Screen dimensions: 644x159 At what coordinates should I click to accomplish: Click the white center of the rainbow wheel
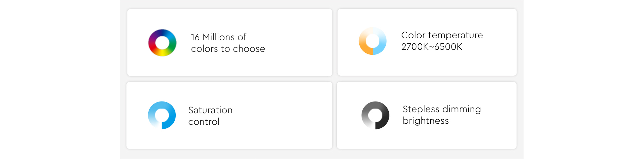point(162,43)
